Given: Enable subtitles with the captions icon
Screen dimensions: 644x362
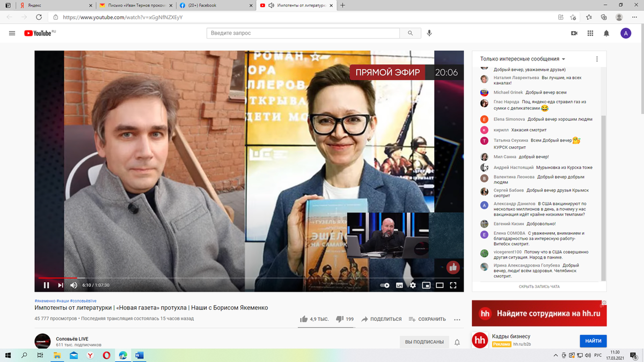Looking at the screenshot, I should tap(399, 285).
